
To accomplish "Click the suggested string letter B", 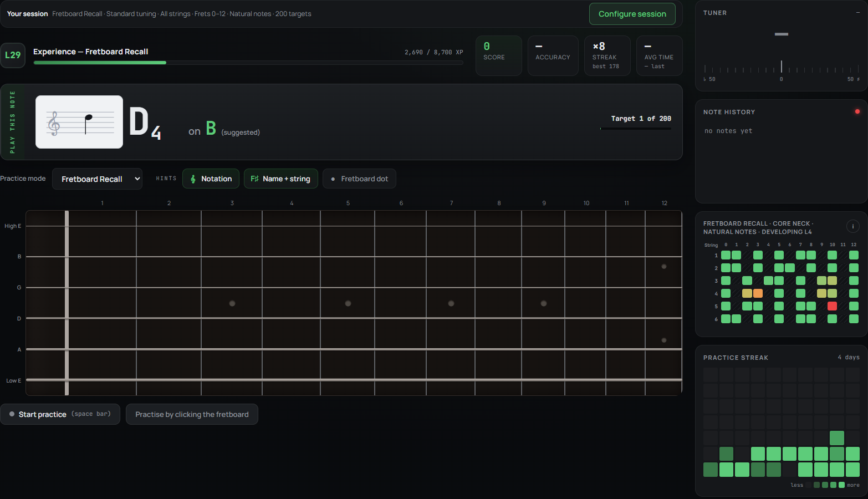I will [211, 128].
